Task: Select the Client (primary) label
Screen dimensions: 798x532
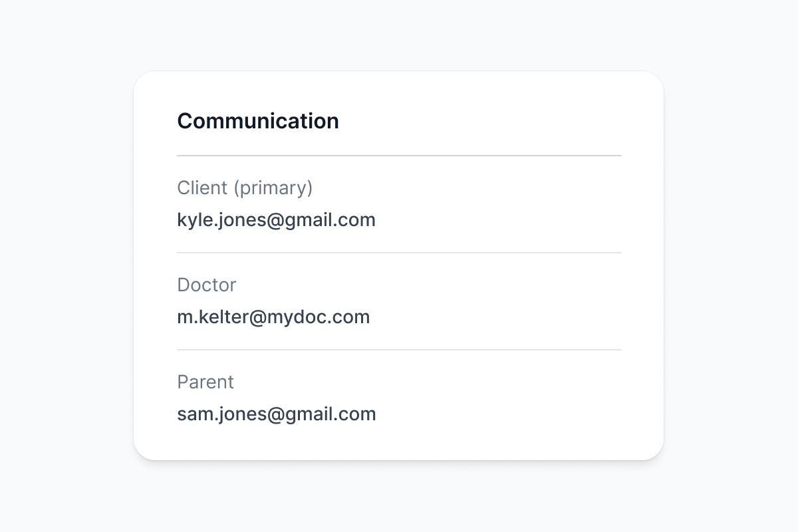Action: pyautogui.click(x=244, y=188)
